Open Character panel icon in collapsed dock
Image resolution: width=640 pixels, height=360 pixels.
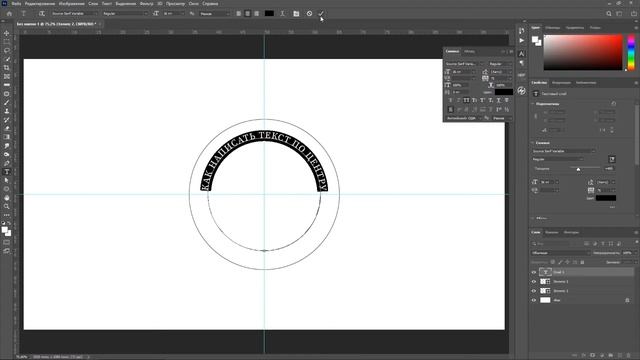(521, 53)
